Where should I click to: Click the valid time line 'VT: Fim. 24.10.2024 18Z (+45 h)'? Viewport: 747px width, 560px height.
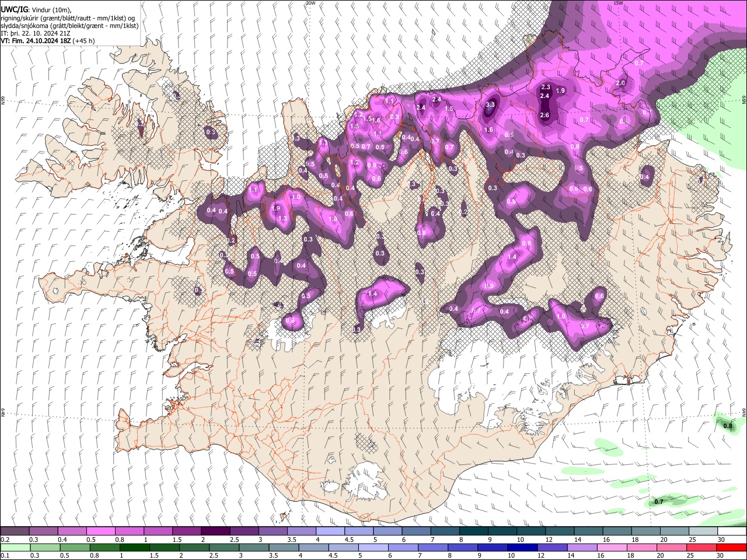coord(48,41)
